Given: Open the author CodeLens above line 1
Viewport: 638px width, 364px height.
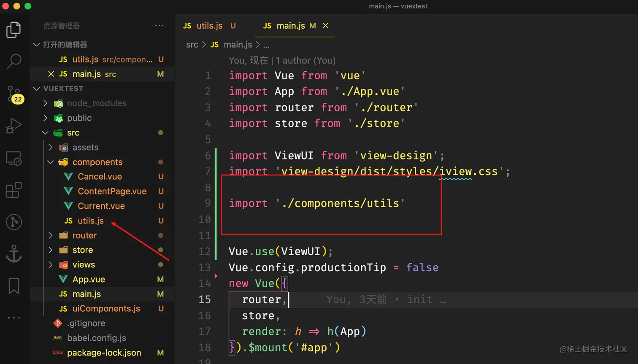Looking at the screenshot, I should point(282,61).
